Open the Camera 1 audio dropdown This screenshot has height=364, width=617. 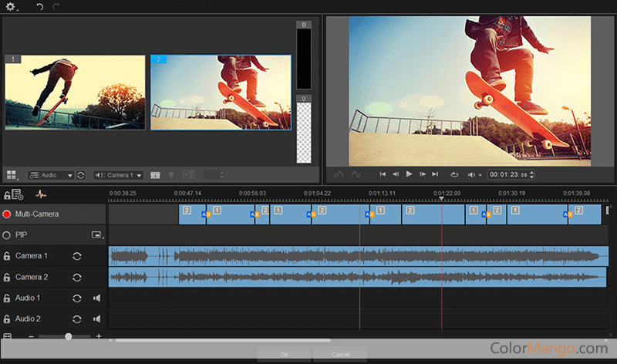118,176
